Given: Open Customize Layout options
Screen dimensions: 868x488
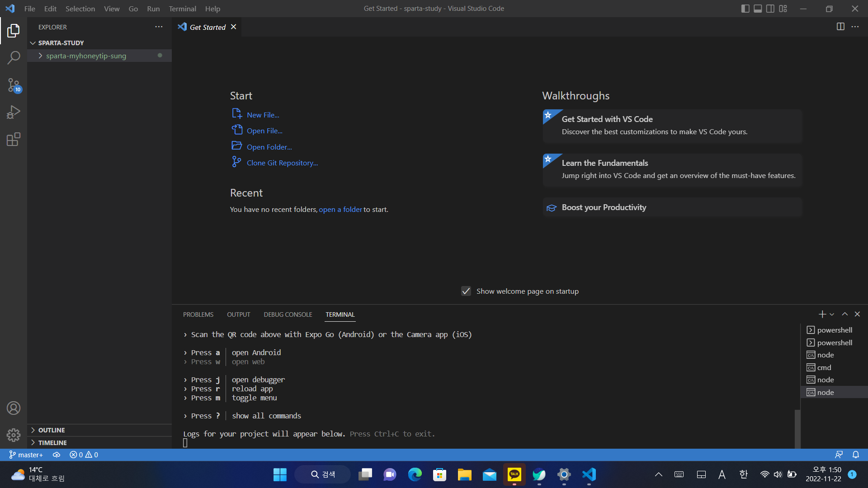Looking at the screenshot, I should click(x=783, y=9).
